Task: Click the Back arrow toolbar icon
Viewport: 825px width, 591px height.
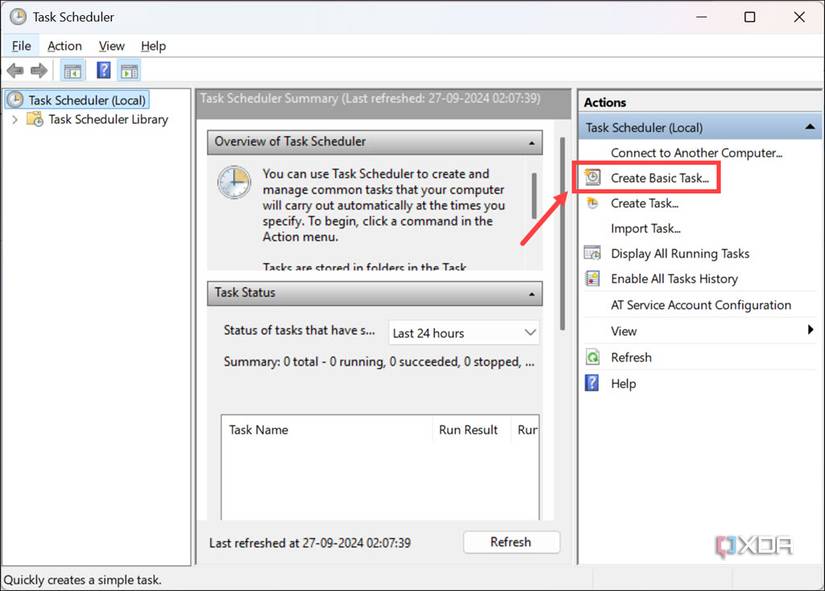Action: (15, 70)
